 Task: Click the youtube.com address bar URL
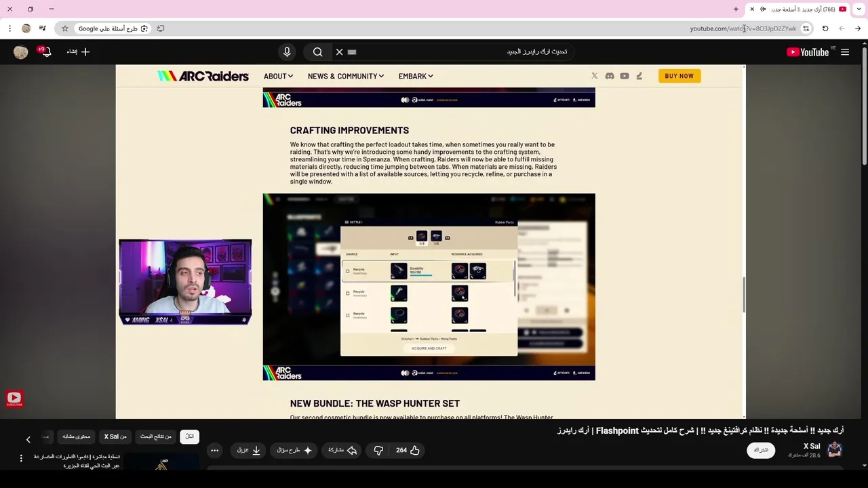[743, 28]
